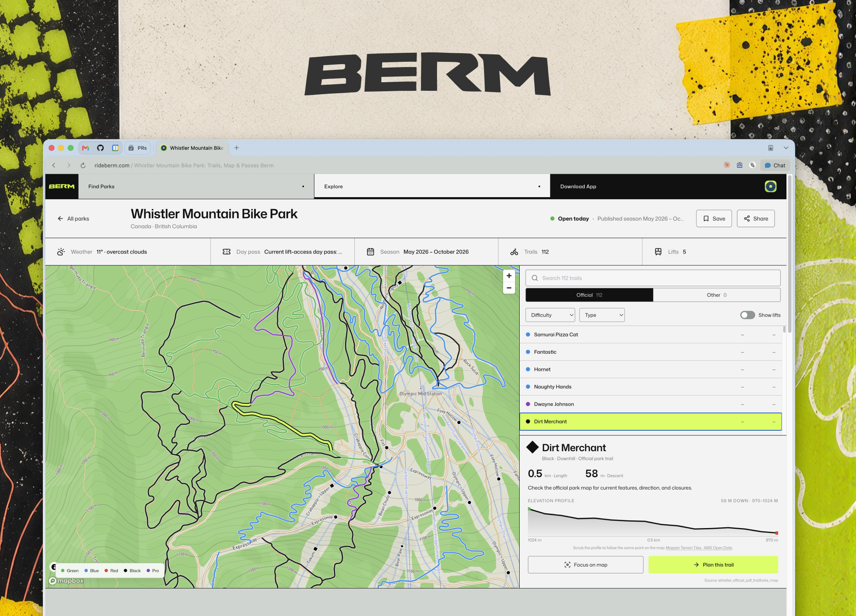Select the Fantastic trail row

tap(651, 352)
